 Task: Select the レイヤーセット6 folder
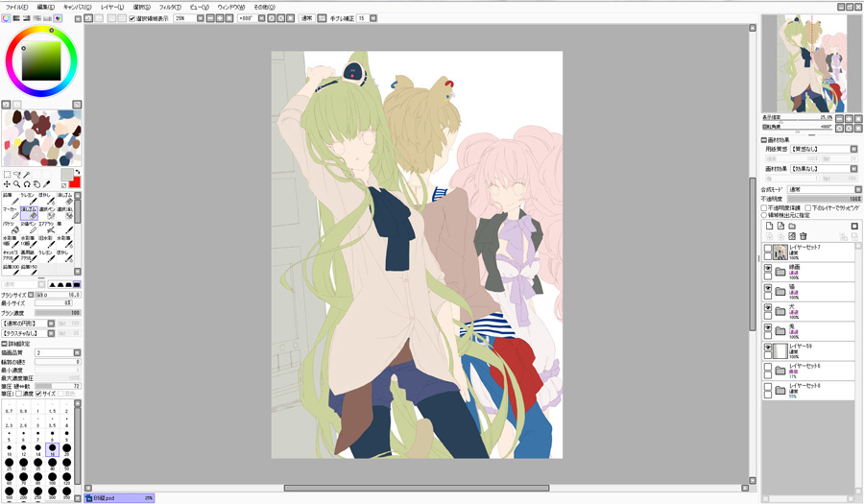click(x=807, y=371)
